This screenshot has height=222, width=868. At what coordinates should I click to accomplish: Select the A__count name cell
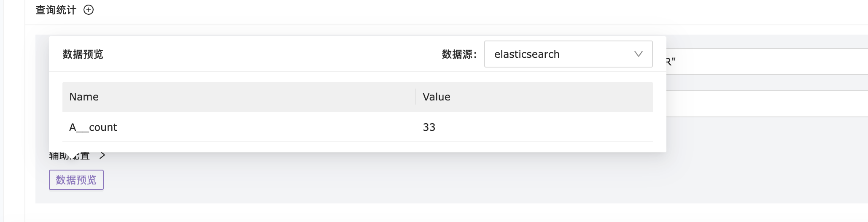(x=93, y=127)
